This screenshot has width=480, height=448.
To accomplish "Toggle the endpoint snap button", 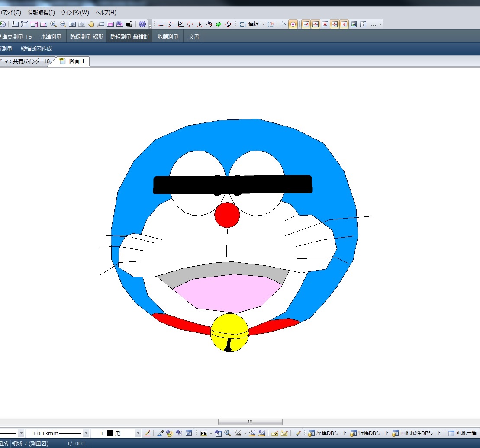I will click(x=306, y=24).
